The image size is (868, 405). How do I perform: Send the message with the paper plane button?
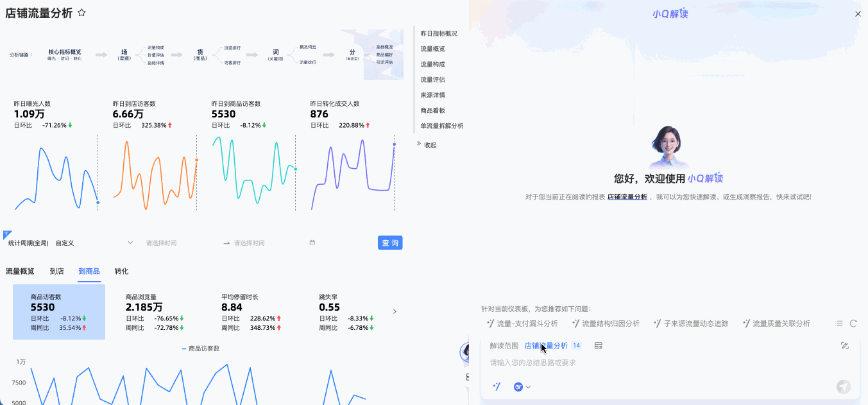(x=844, y=386)
